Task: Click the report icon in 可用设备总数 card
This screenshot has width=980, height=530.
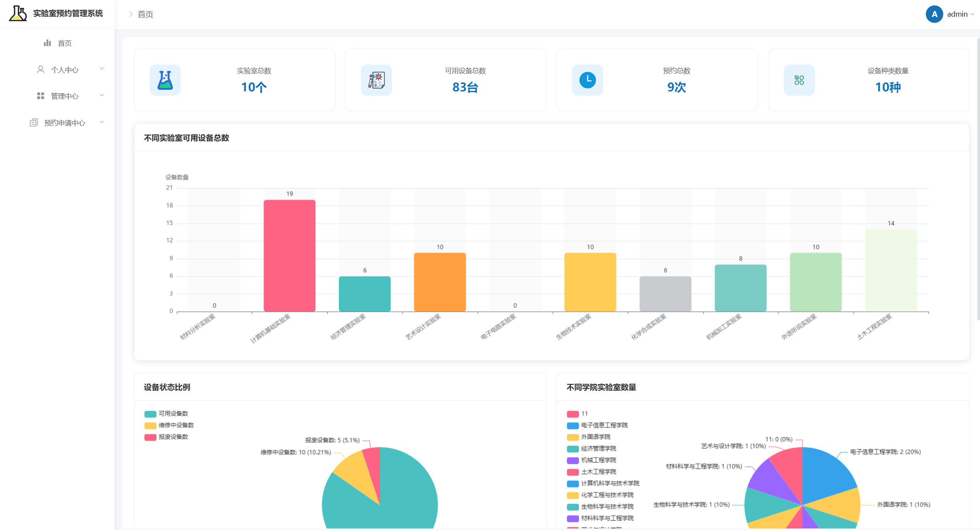Action: [376, 80]
